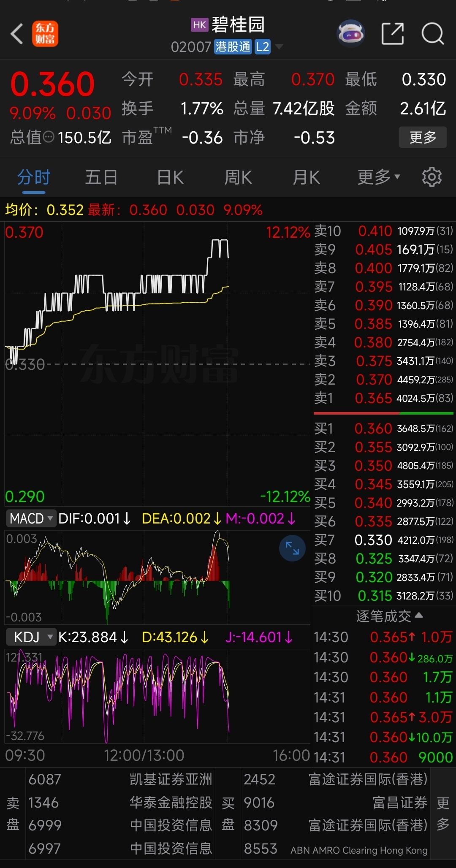This screenshot has height=868, width=456.
Task: Expand chart to fullscreen icon
Action: 292,548
